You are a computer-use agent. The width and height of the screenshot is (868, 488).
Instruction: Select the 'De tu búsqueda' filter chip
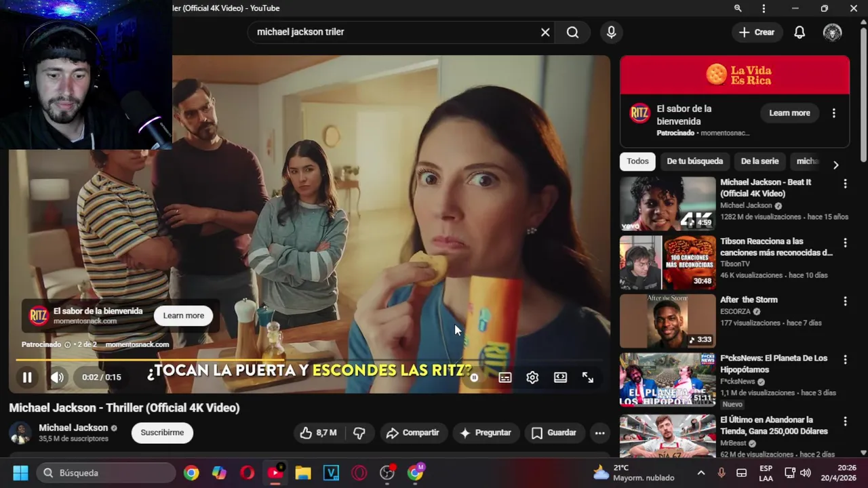point(694,161)
